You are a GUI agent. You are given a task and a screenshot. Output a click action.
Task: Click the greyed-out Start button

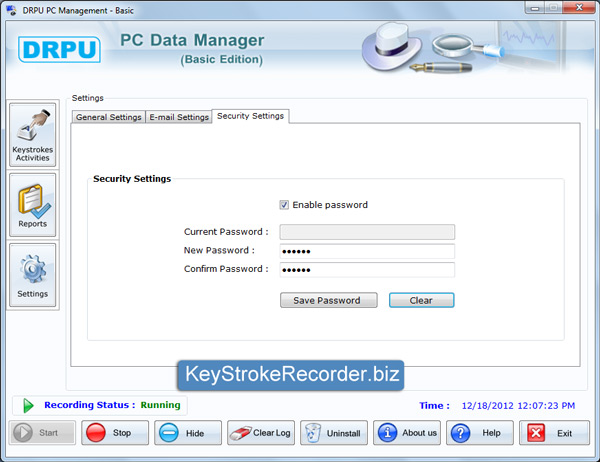point(42,433)
